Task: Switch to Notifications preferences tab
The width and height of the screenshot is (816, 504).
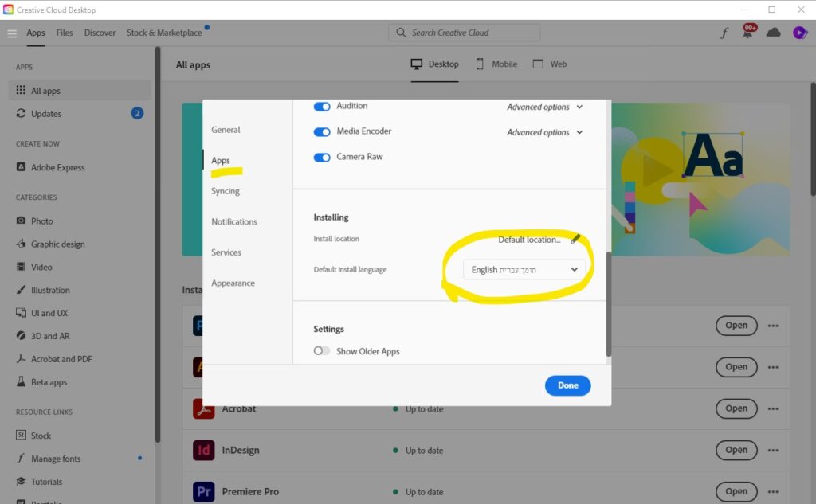Action: click(234, 221)
